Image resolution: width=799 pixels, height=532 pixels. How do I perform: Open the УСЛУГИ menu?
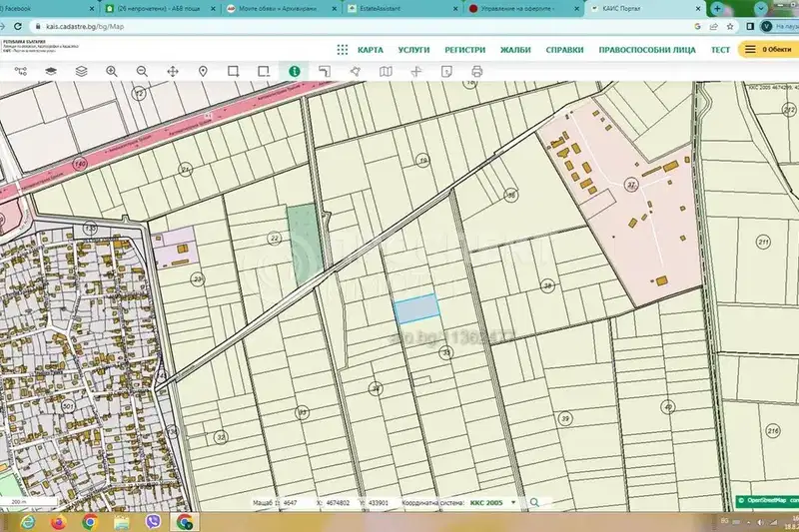coord(413,50)
